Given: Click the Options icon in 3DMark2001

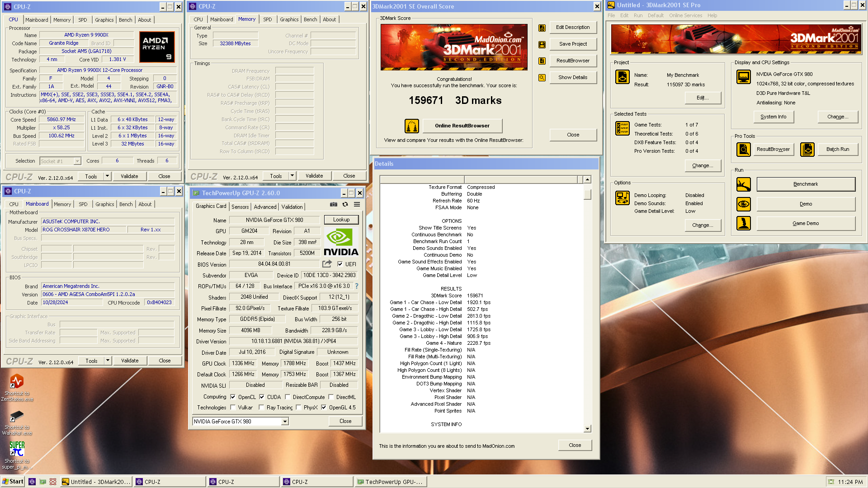Looking at the screenshot, I should click(623, 198).
